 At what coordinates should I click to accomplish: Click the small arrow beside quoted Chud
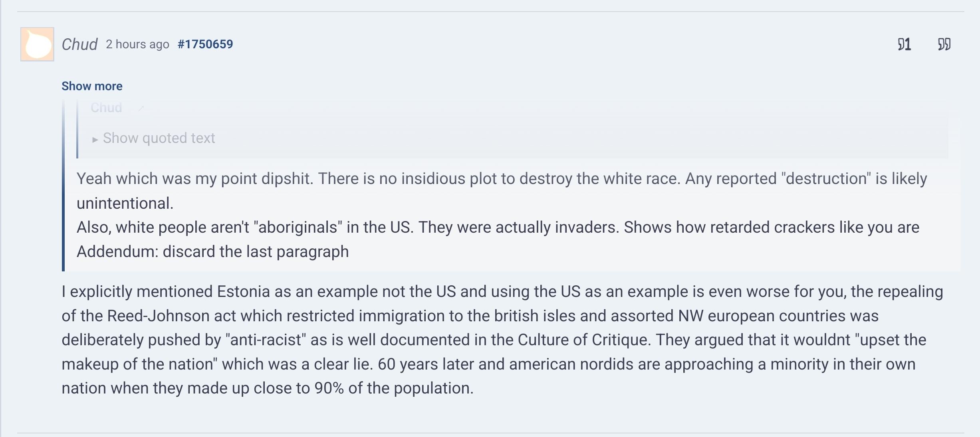pos(141,108)
